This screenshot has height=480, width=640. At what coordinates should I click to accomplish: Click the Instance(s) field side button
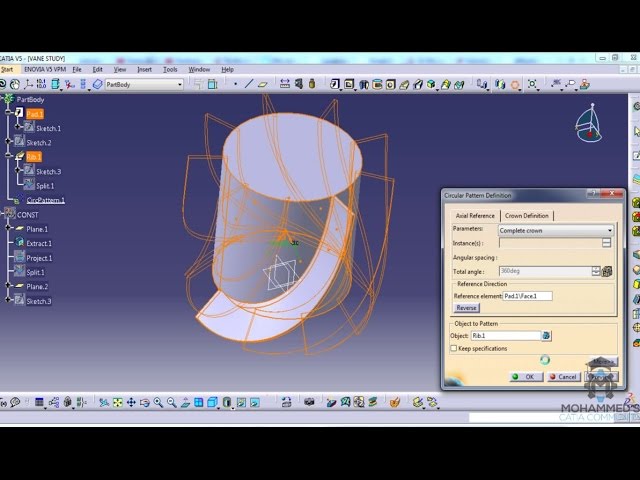[x=607, y=243]
